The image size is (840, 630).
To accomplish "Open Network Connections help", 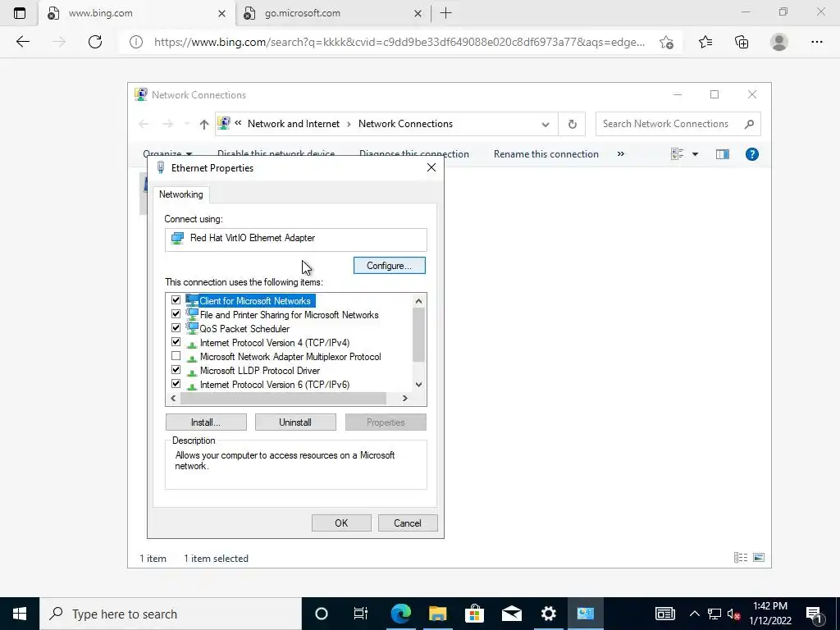I will pyautogui.click(x=751, y=154).
